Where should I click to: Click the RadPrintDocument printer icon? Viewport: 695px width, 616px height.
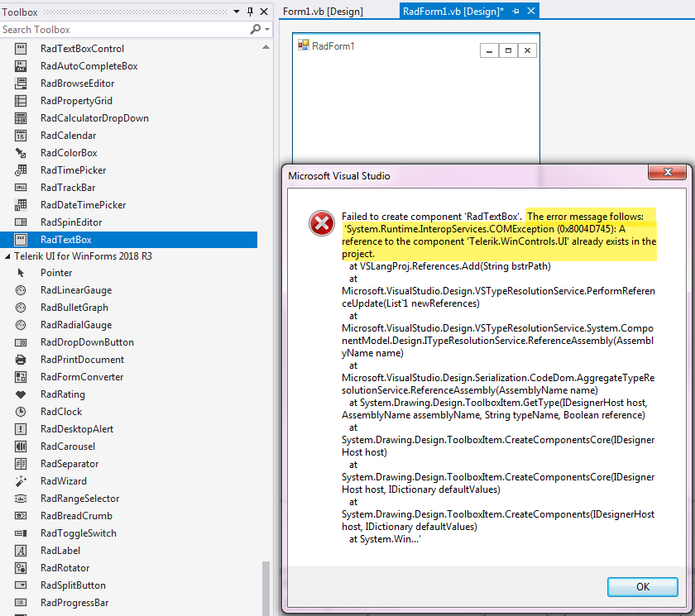(21, 360)
